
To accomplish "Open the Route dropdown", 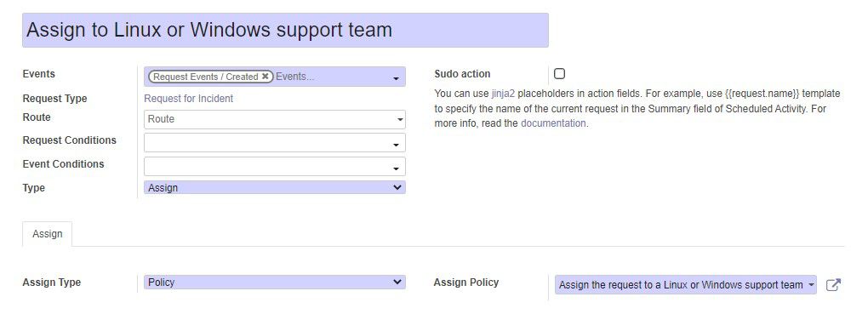I will [400, 120].
